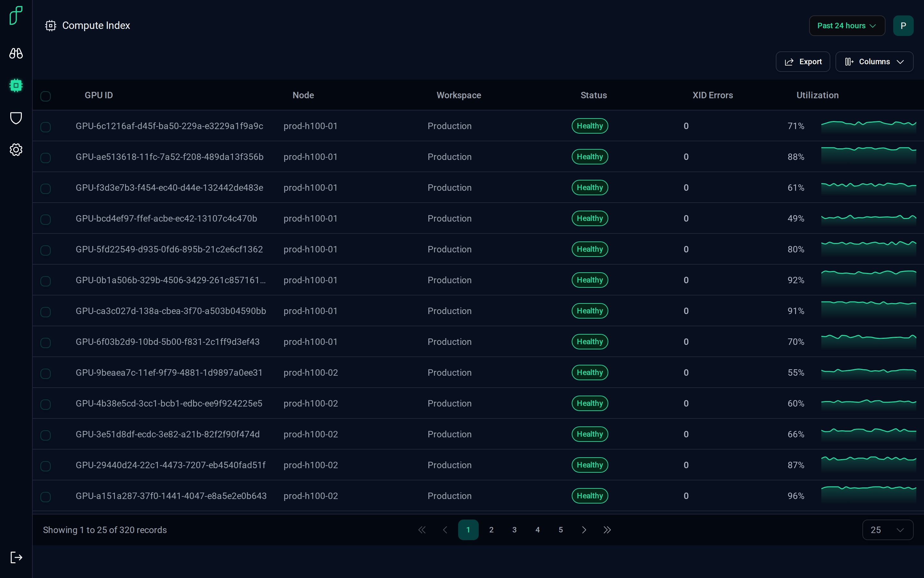Jump to last page of records

[607, 530]
